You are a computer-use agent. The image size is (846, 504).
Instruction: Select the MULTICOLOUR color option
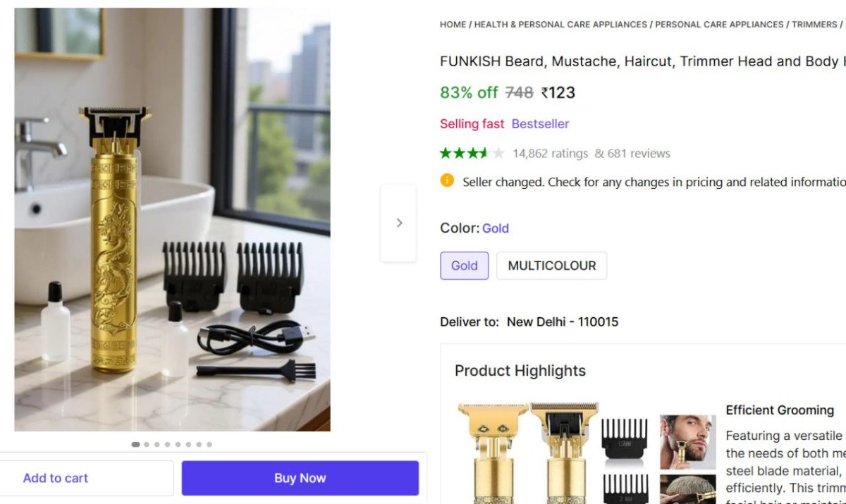pos(551,266)
